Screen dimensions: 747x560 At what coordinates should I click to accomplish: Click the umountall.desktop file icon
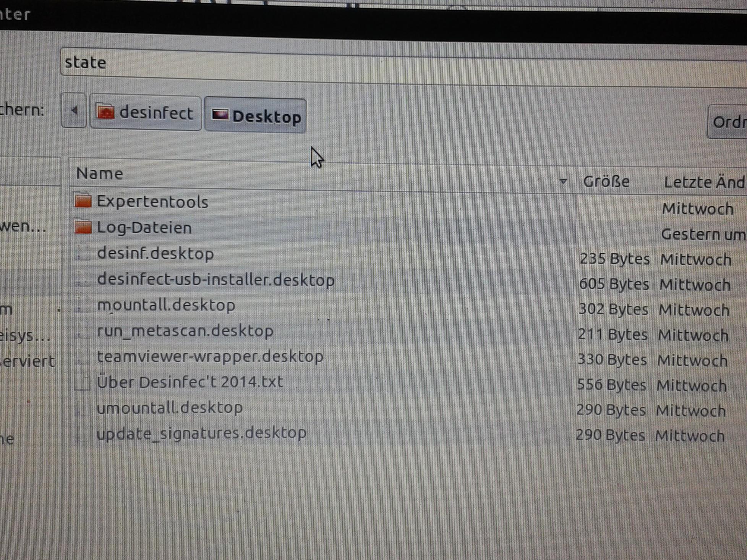82,408
